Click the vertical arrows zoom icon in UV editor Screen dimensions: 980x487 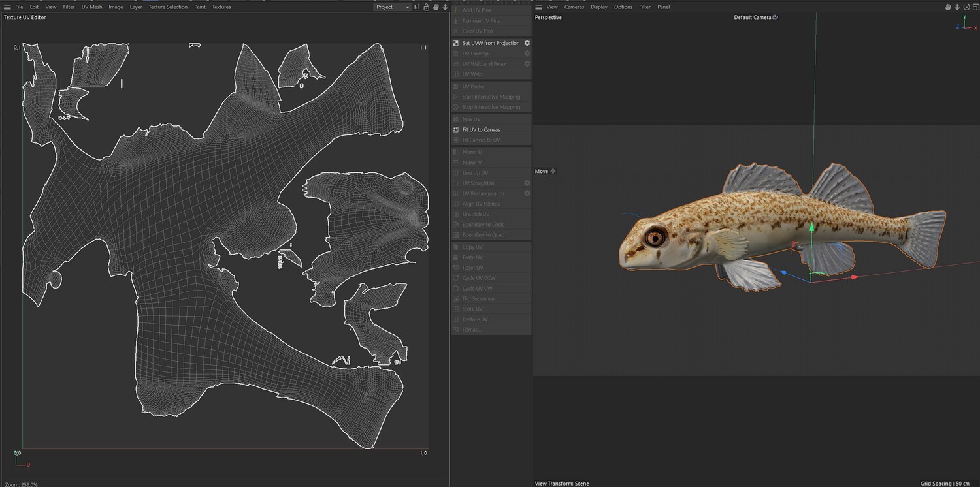tap(445, 7)
